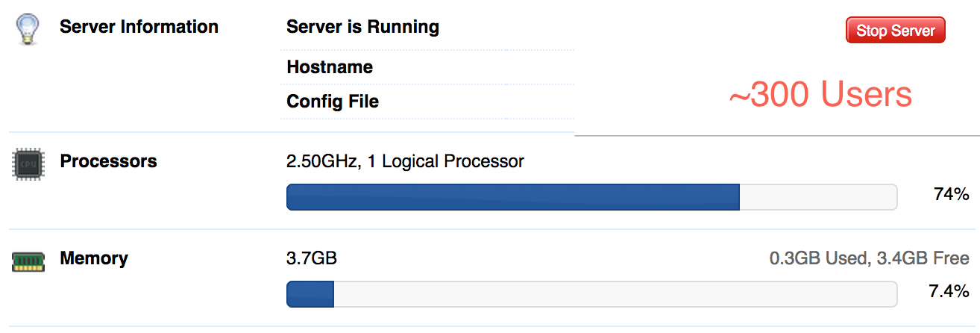
Task: Click the Hostname row label
Action: [330, 67]
